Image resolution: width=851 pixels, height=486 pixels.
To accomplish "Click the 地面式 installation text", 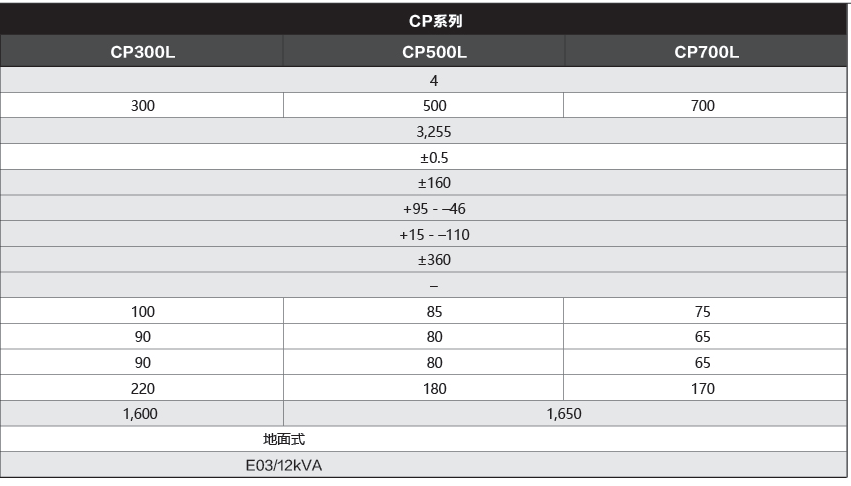I will (x=284, y=439).
